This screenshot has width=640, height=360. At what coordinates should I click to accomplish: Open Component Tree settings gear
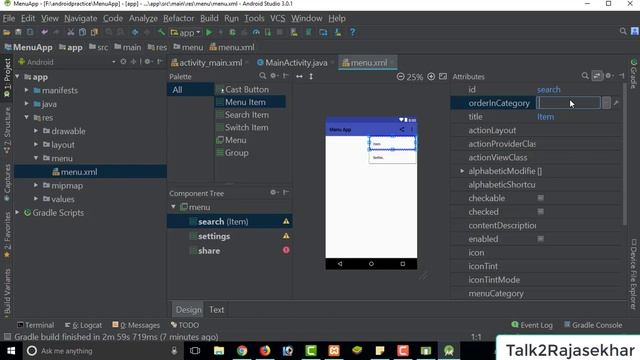(273, 192)
